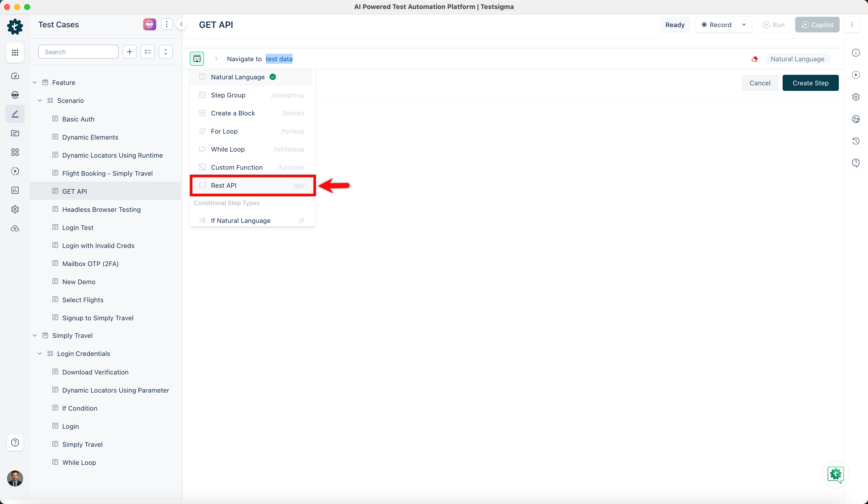Open the help question icon in left sidebar
Image resolution: width=868 pixels, height=504 pixels.
[15, 442]
